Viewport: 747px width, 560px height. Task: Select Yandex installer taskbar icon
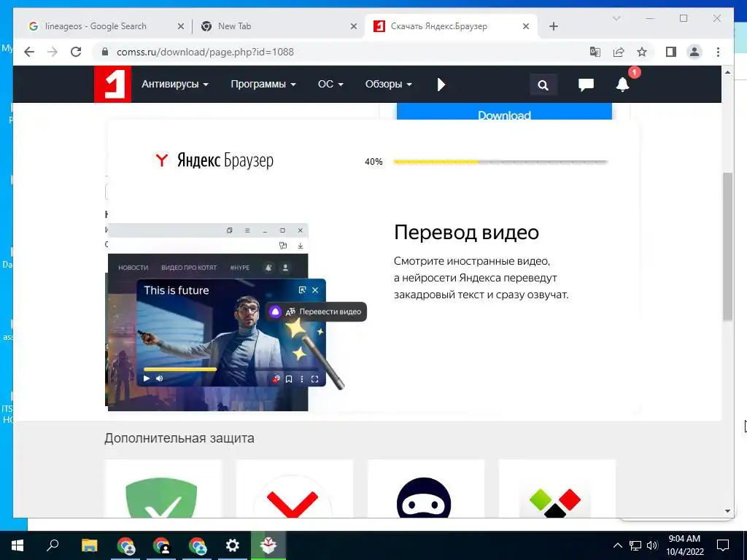[x=268, y=545]
